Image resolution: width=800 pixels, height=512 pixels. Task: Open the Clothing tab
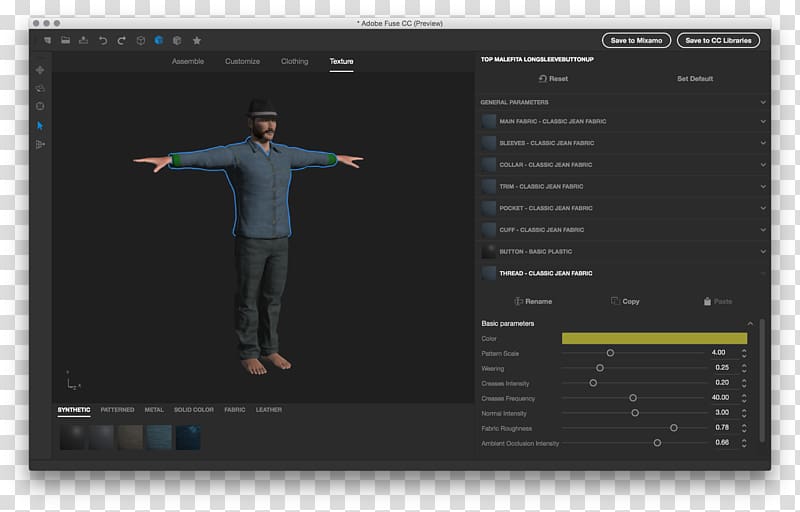(294, 61)
